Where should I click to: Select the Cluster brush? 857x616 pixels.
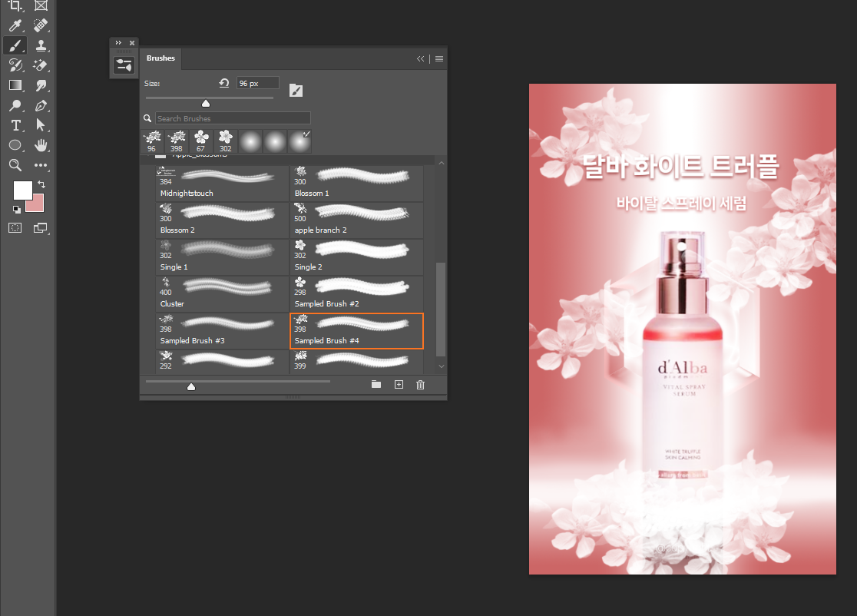click(x=222, y=293)
